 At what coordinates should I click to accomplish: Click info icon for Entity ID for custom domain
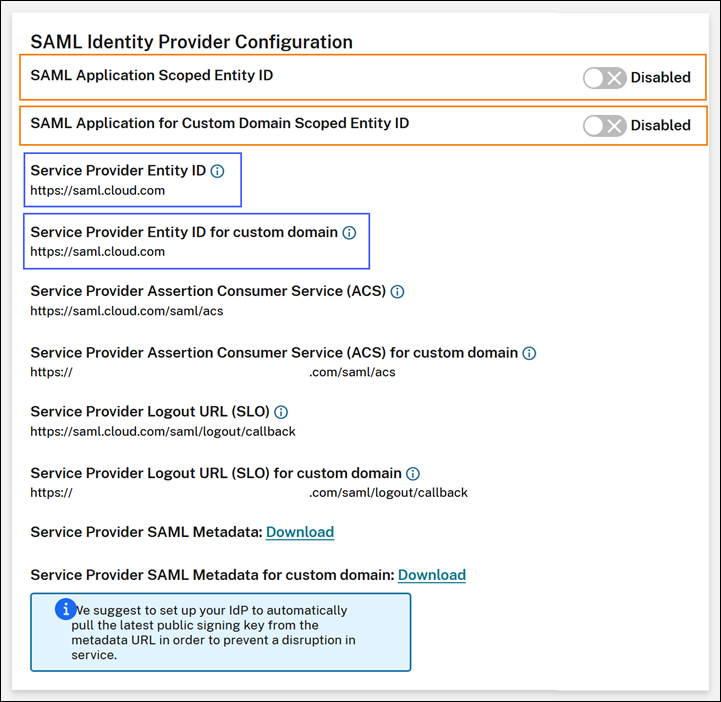coord(349,233)
